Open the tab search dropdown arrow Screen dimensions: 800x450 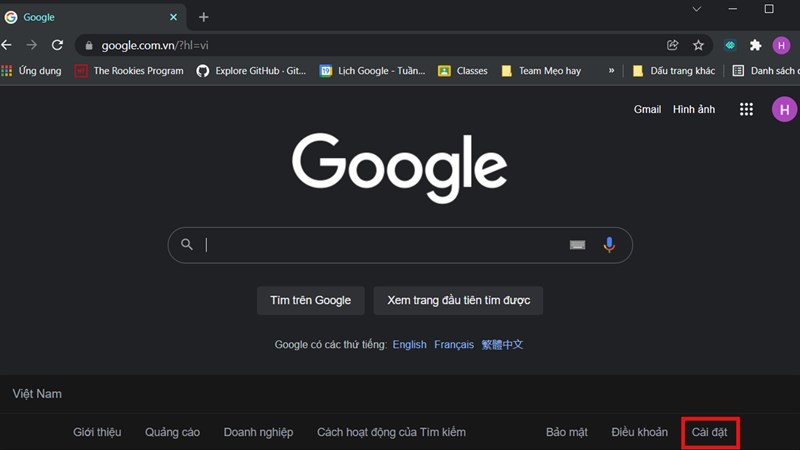point(697,9)
